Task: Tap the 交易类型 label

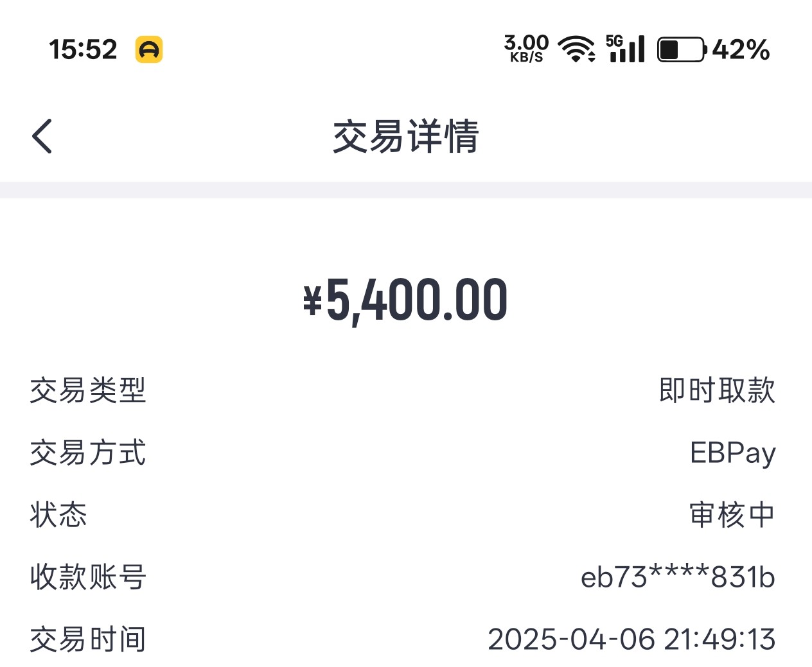Action: tap(88, 390)
